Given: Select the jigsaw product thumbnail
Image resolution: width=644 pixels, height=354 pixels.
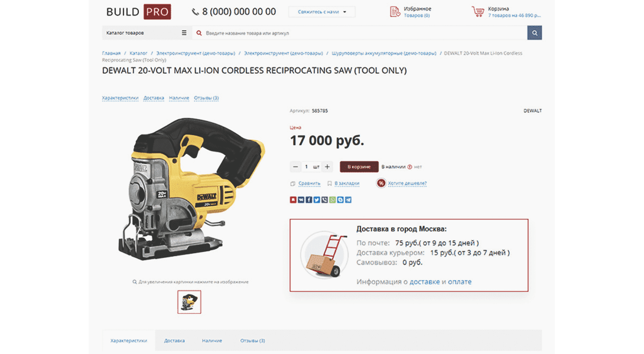Looking at the screenshot, I should (x=189, y=302).
